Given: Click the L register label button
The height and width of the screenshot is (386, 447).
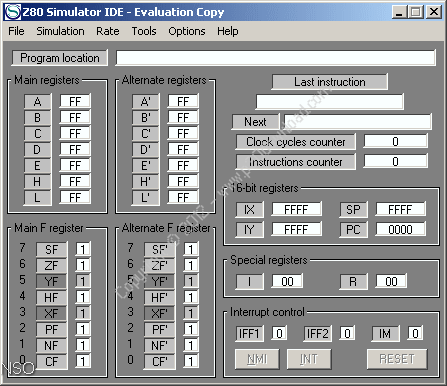Looking at the screenshot, I should (38, 198).
